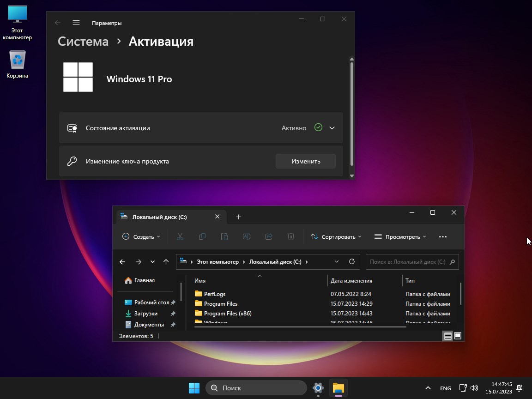Click the Local Disk (C:) search field
532x399 pixels.
click(x=407, y=262)
